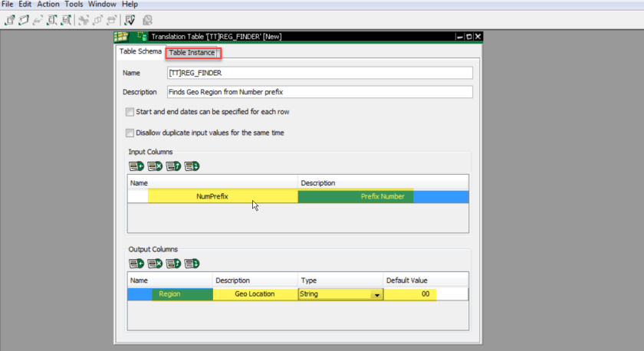Click Output Columns Default Value header
Screen dimensions: 644x351
[426, 280]
